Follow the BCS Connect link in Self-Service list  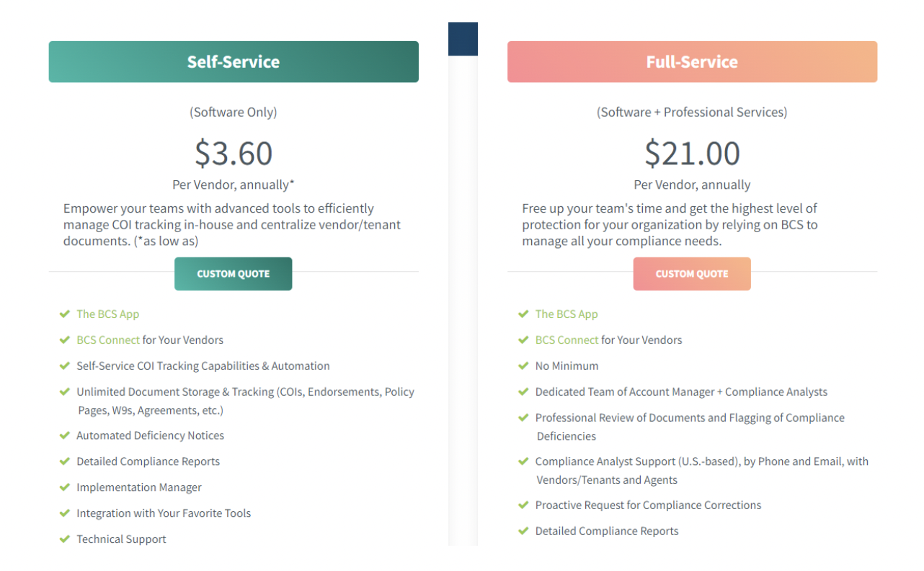[x=108, y=340]
